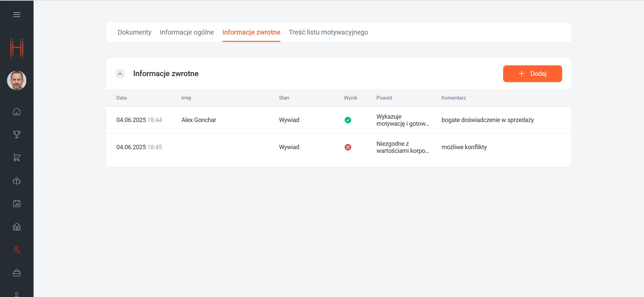
Task: Click the user profile avatar photo
Action: [x=17, y=80]
